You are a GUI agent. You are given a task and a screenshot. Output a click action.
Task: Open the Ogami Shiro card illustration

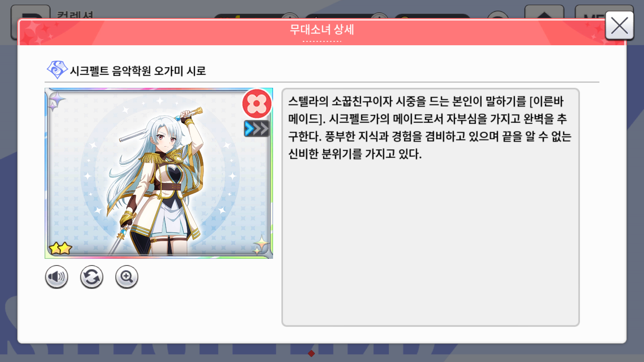coord(159,173)
